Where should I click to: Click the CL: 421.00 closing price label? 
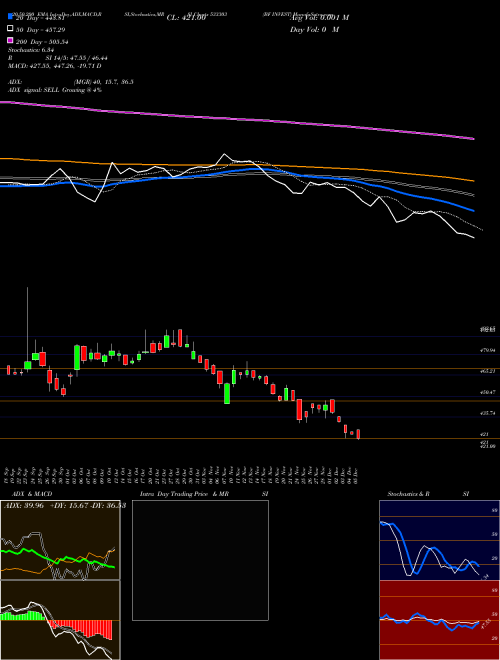pos(186,18)
